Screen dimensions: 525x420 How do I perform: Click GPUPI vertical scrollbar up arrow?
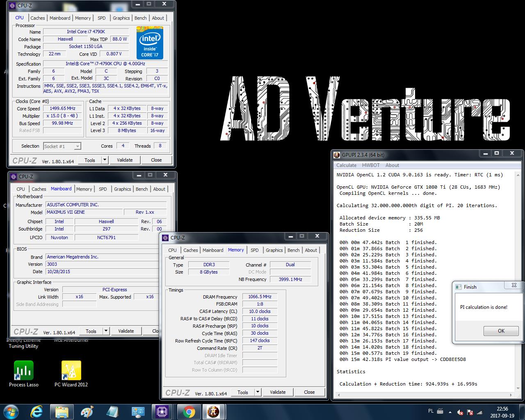[x=518, y=175]
